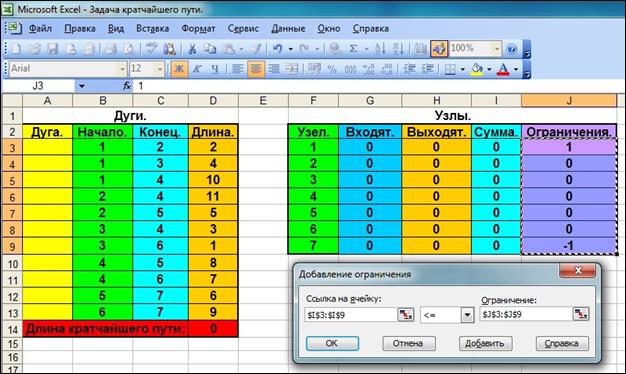This screenshot has height=374, width=626.
Task: Click the Copy toolbar icon
Action: (x=210, y=49)
